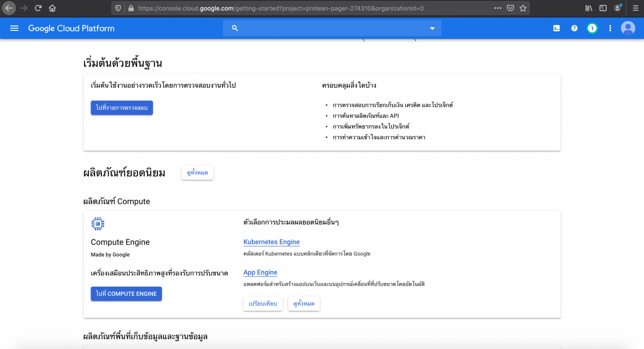Screen dimensions: 644x349
Task: Show tracking protection shield info
Action: 118,8
